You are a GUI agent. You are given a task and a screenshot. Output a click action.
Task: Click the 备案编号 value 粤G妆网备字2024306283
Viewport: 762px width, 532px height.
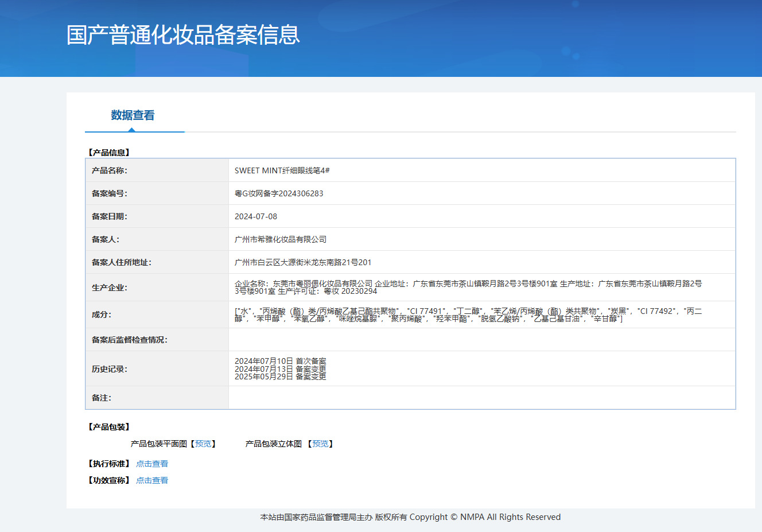279,193
